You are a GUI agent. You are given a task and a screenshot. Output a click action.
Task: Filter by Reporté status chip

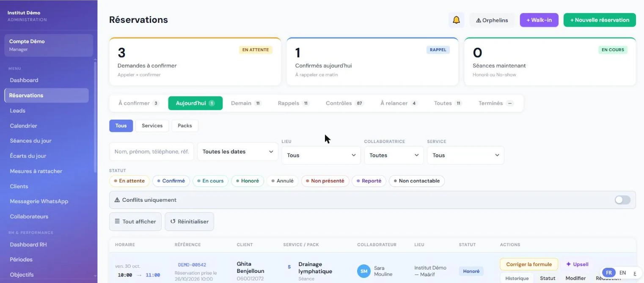pyautogui.click(x=369, y=181)
